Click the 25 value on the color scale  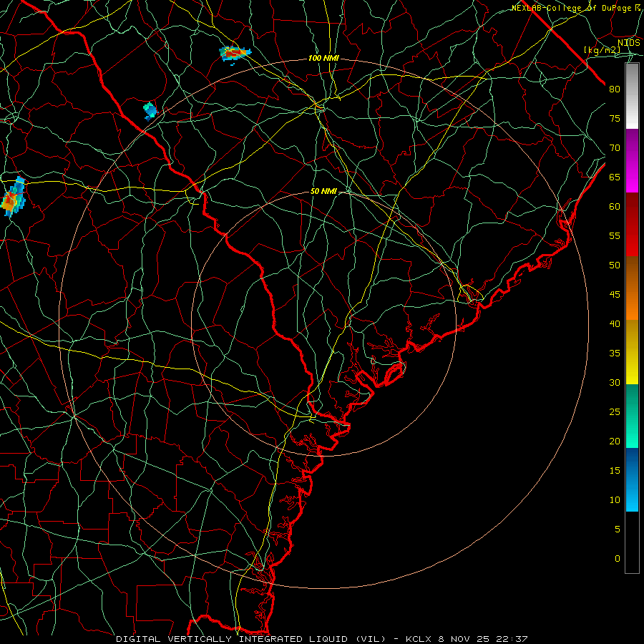[615, 412]
